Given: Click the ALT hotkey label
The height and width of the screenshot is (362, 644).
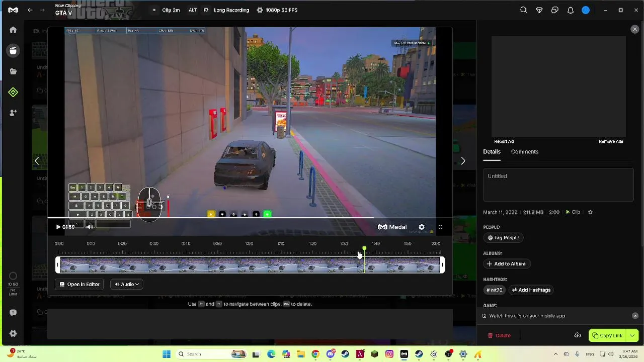Looking at the screenshot, I should tap(193, 10).
